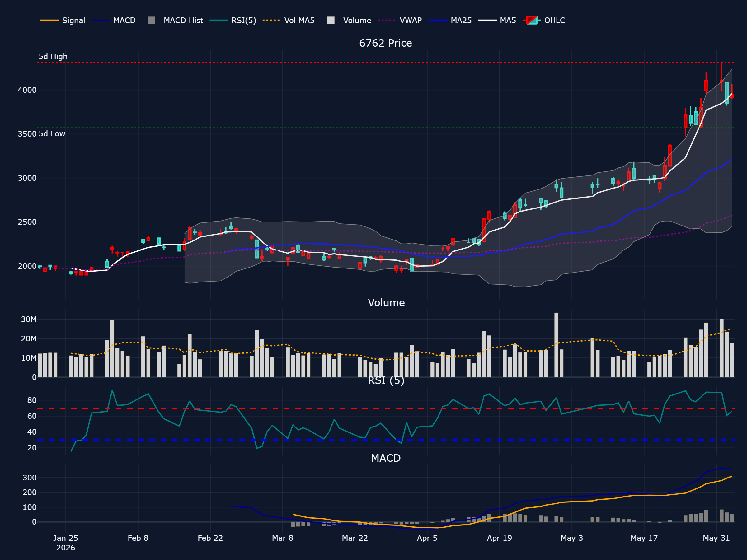Screen dimensions: 747x560
Task: Click the OHLC candlestick legend icon
Action: point(532,20)
